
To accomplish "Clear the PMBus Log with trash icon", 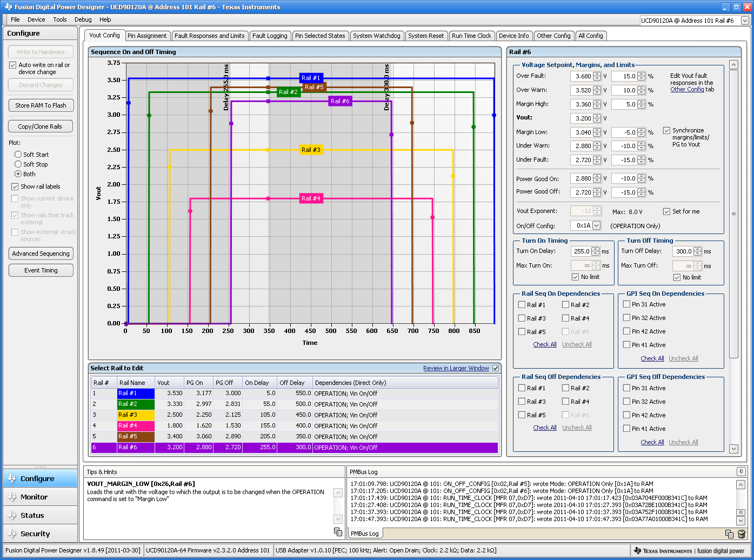I will (x=742, y=534).
